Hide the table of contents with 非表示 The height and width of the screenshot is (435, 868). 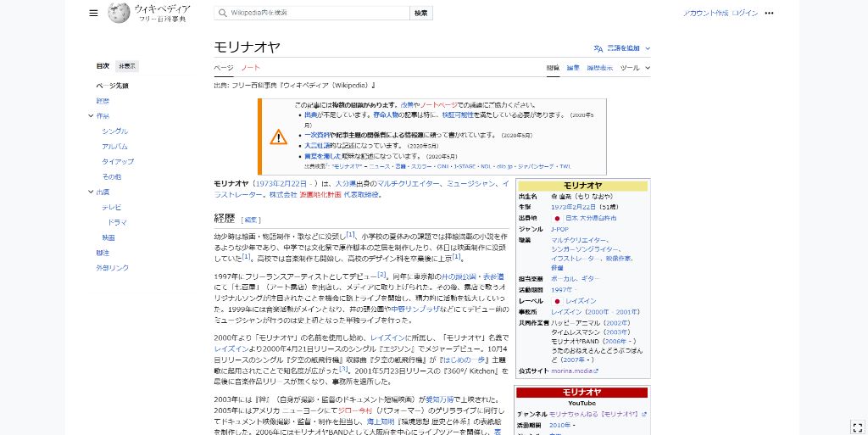127,66
